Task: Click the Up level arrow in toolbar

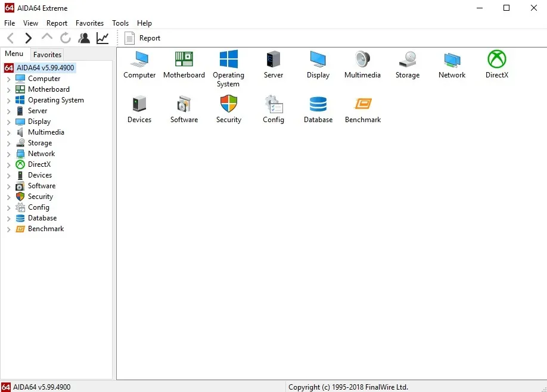Action: pyautogui.click(x=47, y=36)
